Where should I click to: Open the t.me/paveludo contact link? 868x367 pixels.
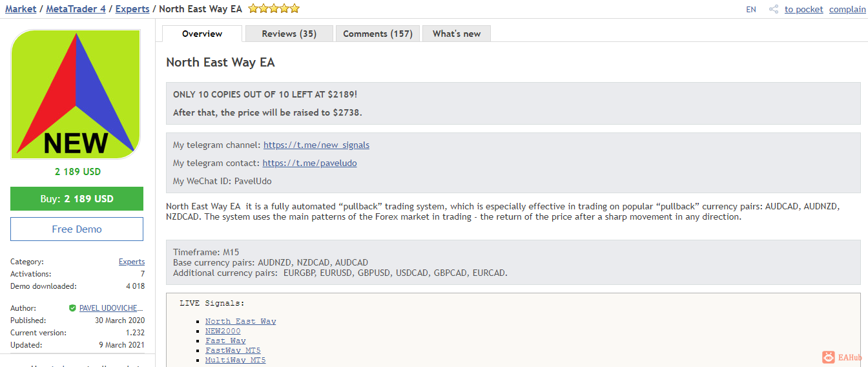click(309, 163)
